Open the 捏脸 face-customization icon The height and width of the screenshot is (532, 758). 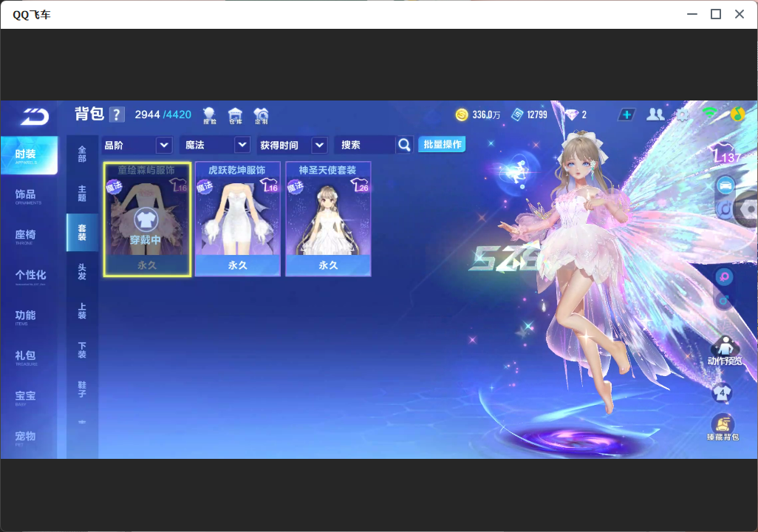click(209, 115)
